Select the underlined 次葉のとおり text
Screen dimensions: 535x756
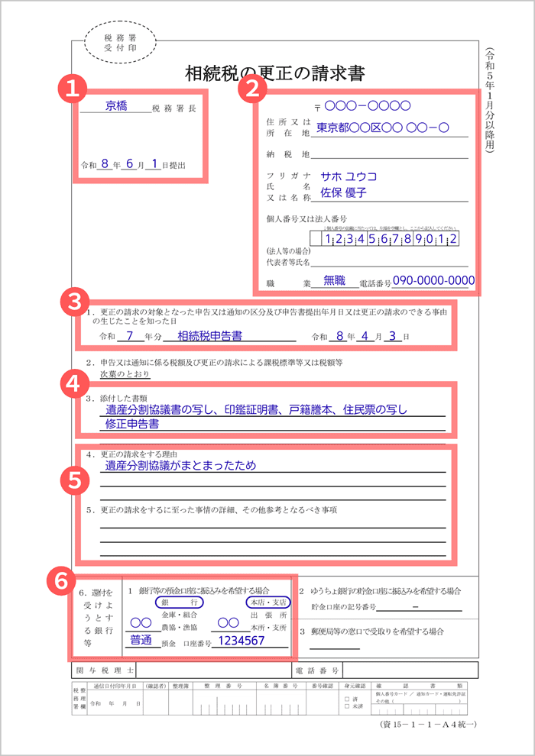(x=125, y=374)
